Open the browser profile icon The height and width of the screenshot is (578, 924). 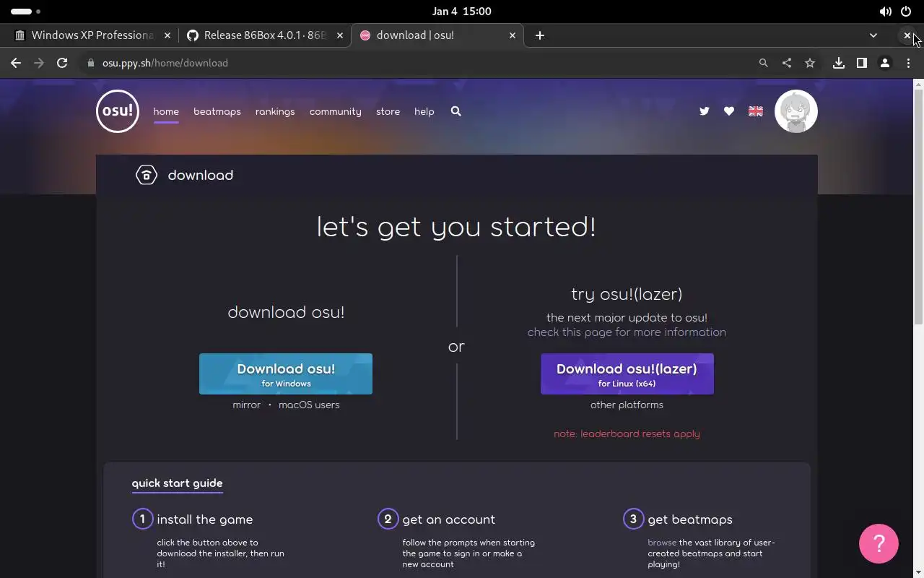(x=884, y=63)
